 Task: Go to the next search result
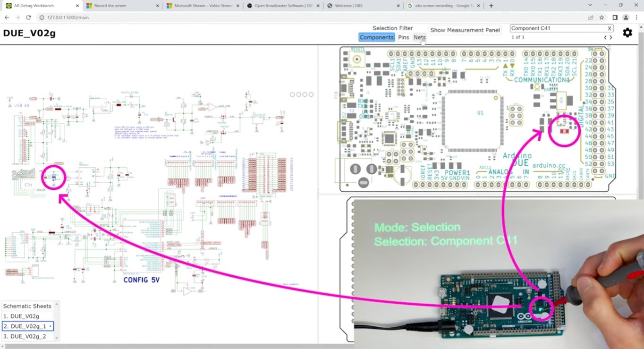pos(611,37)
